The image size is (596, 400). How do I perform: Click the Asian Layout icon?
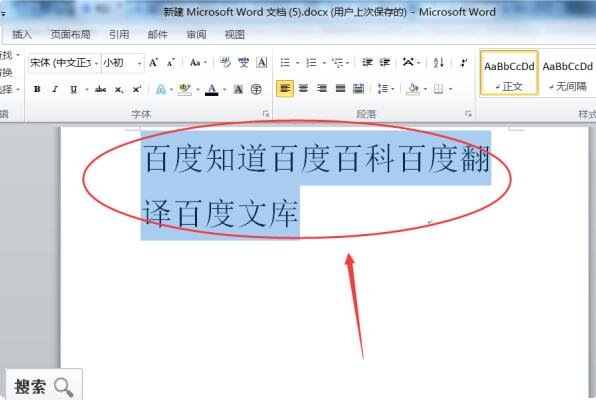pos(409,63)
